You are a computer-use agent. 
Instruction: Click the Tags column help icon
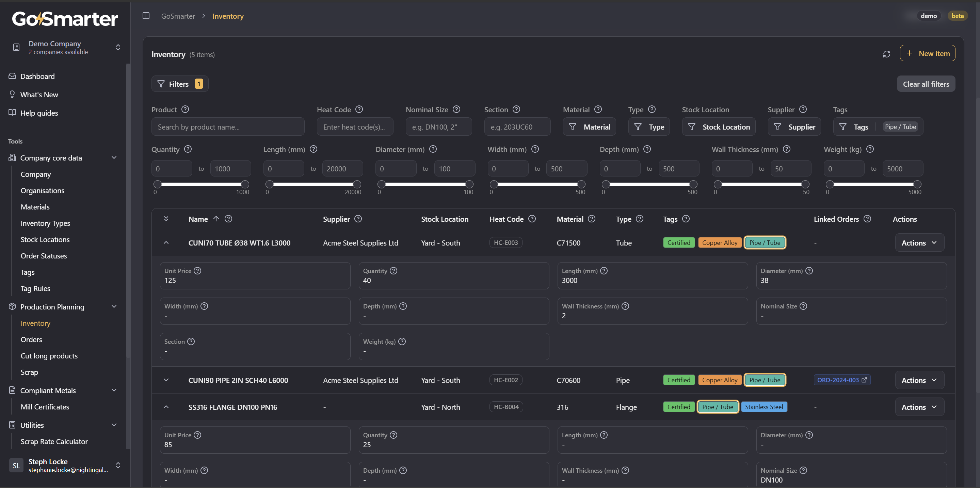coord(686,219)
